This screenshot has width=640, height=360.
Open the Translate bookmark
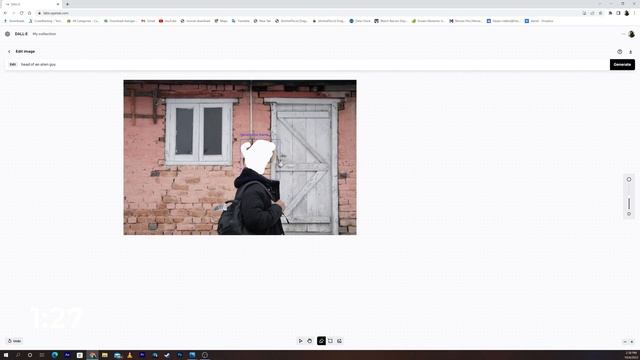point(240,21)
